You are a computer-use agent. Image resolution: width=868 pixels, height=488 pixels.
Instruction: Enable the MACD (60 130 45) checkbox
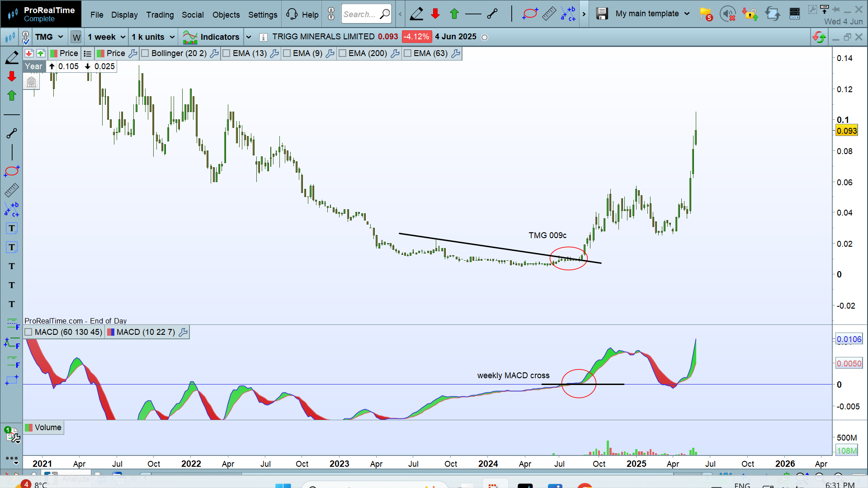point(28,332)
